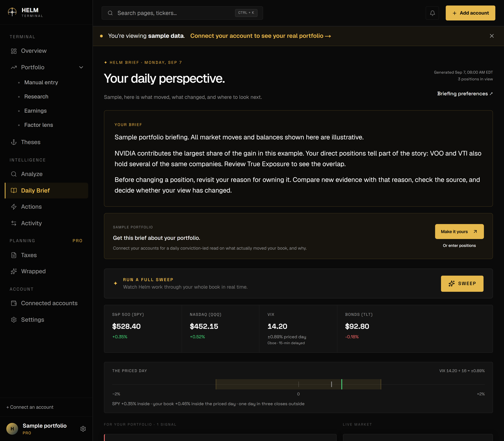Navigate to Connected accounts
The image size is (504, 441).
(46, 303)
